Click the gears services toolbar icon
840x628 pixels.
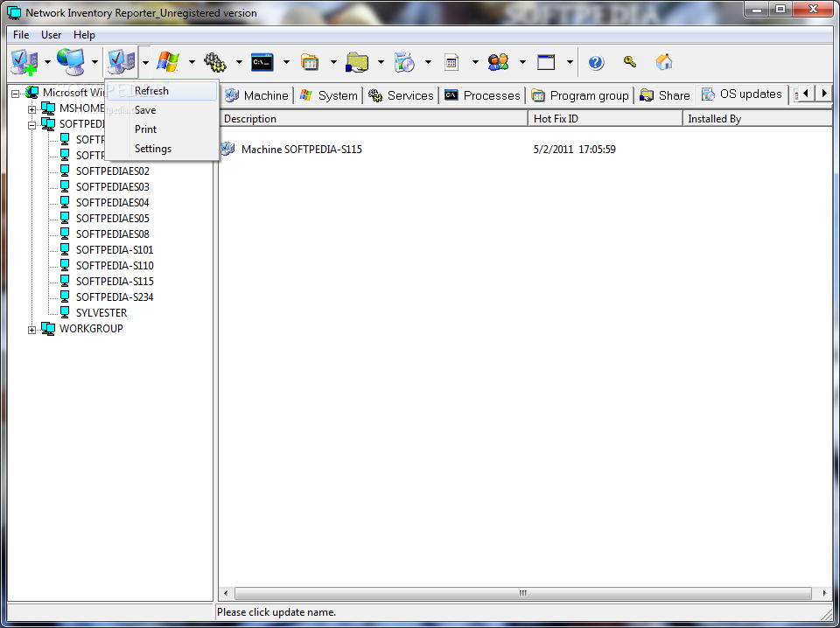pyautogui.click(x=215, y=62)
